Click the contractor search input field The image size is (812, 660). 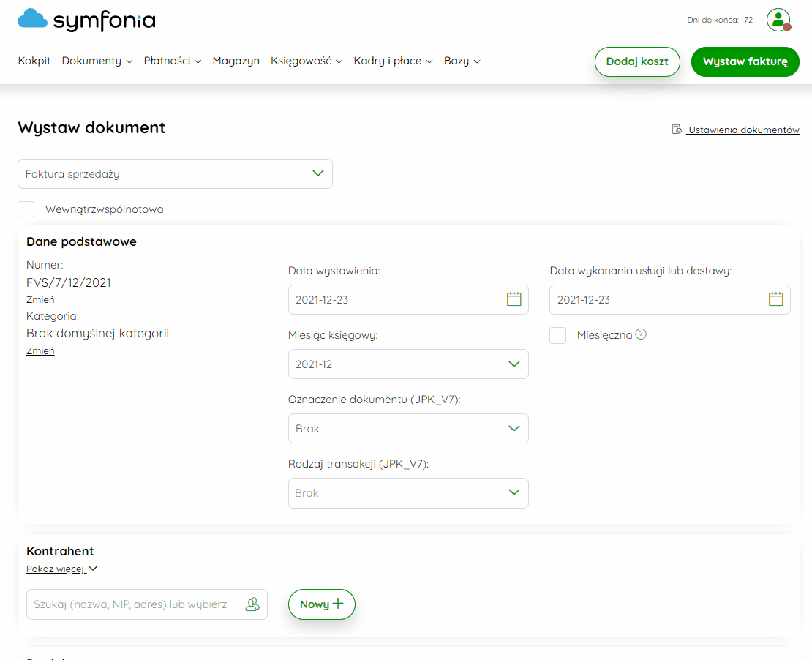[146, 604]
